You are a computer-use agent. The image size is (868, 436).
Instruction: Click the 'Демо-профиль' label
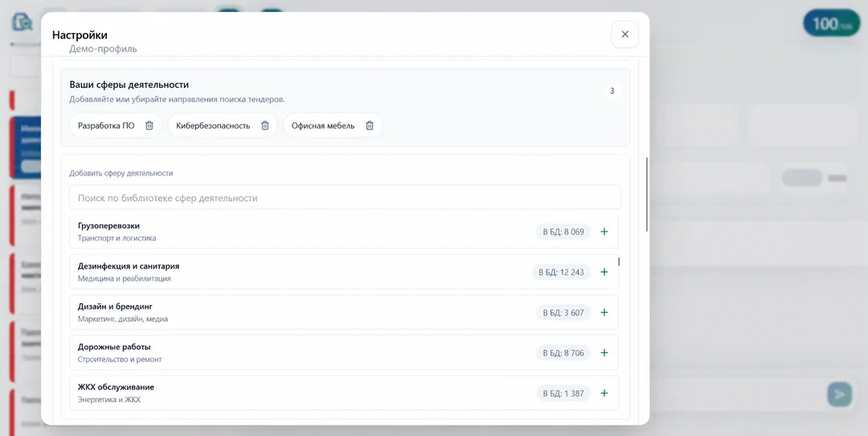point(103,49)
